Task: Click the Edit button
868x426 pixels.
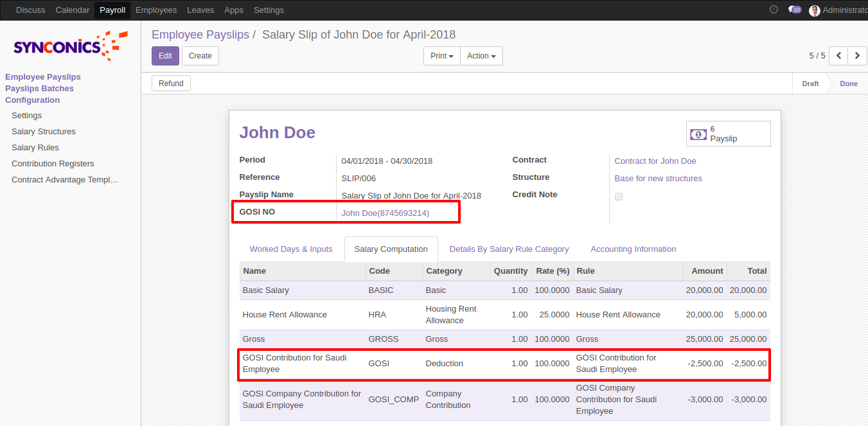Action: (165, 56)
